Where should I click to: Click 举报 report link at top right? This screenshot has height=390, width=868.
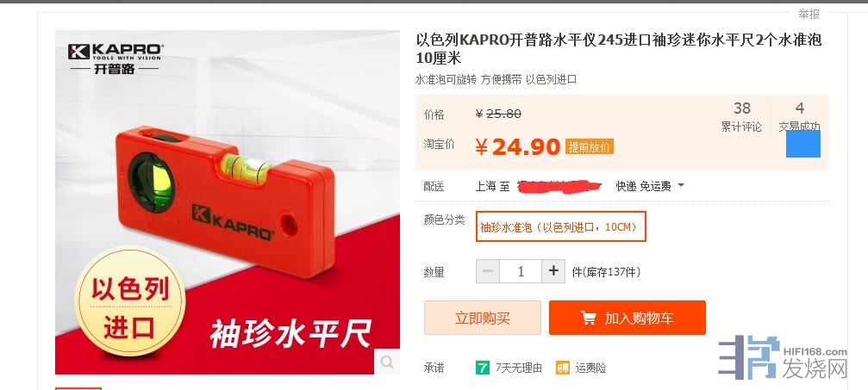click(809, 14)
